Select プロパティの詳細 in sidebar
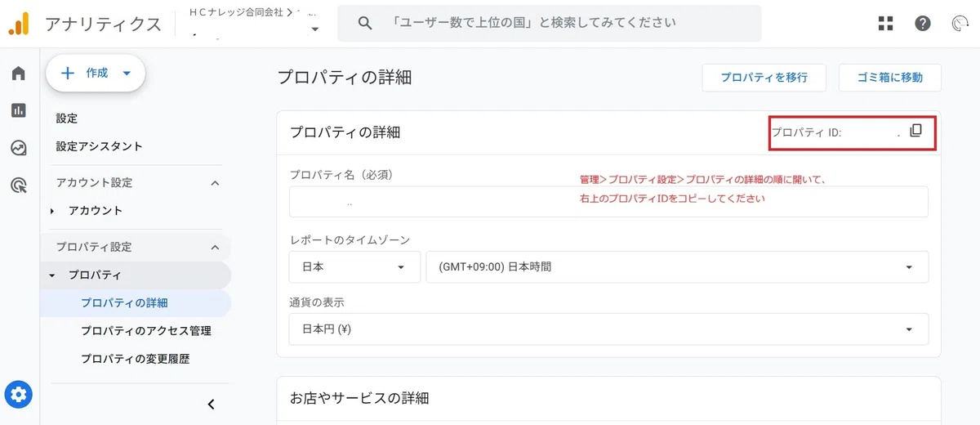Screen dimensions: 980x425 coord(124,303)
